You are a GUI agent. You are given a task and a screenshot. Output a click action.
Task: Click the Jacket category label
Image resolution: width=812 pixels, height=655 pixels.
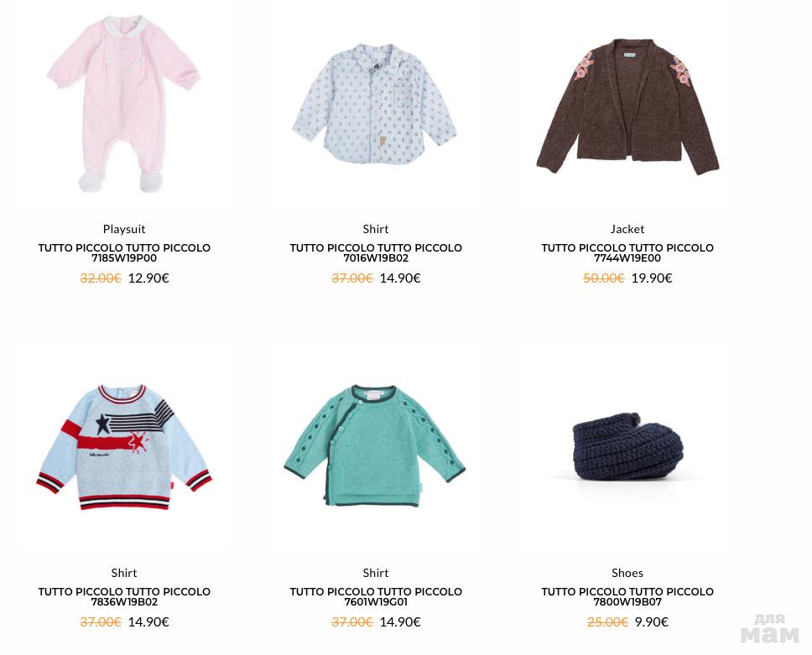pyautogui.click(x=627, y=229)
